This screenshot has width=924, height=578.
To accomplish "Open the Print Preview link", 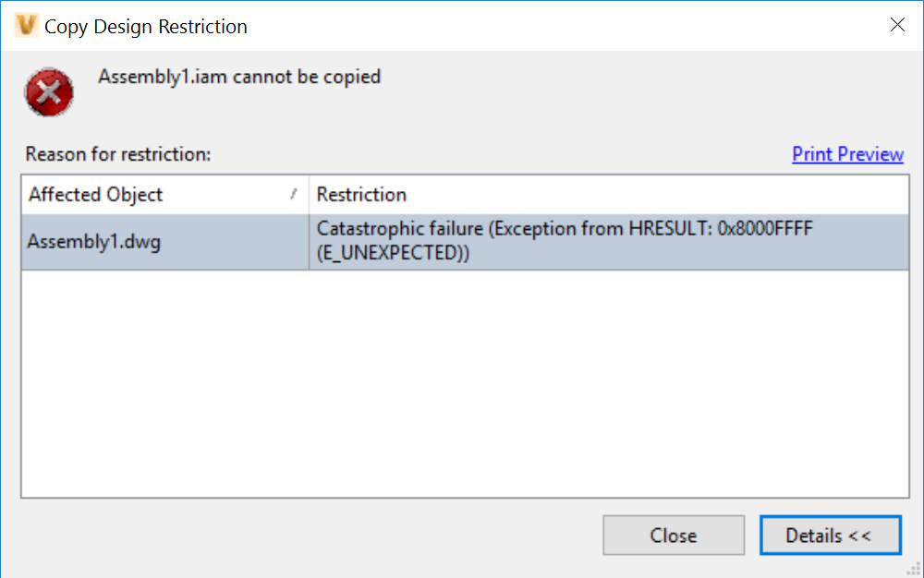I will click(x=847, y=154).
